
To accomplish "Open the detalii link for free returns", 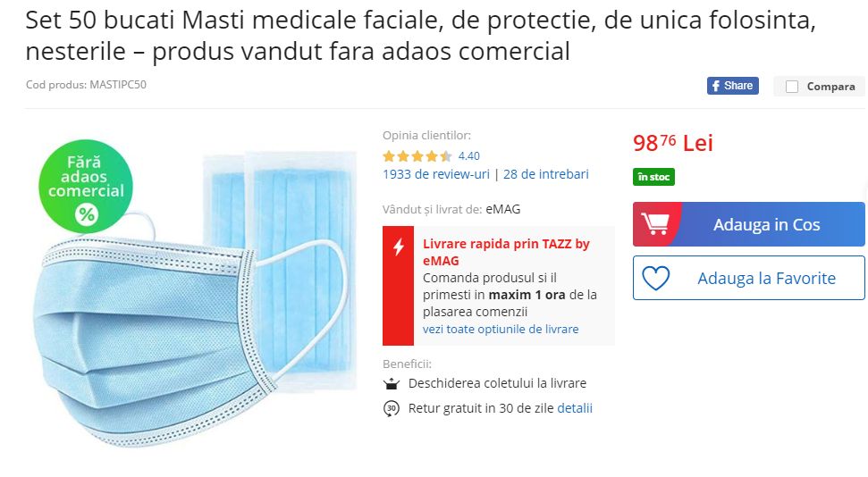I will [575, 408].
